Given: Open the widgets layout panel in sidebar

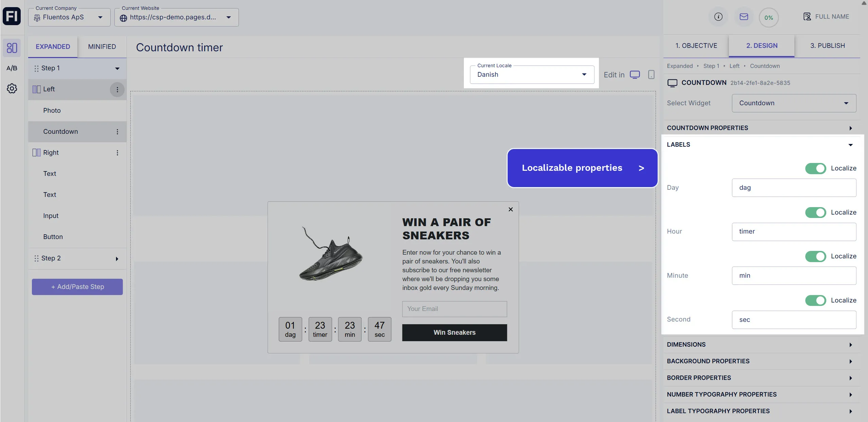Looking at the screenshot, I should [12, 48].
